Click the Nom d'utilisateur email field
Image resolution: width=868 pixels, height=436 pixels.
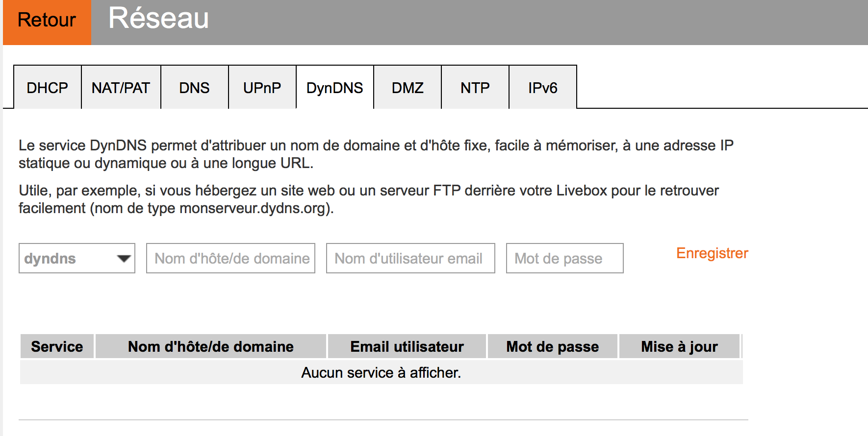(410, 258)
